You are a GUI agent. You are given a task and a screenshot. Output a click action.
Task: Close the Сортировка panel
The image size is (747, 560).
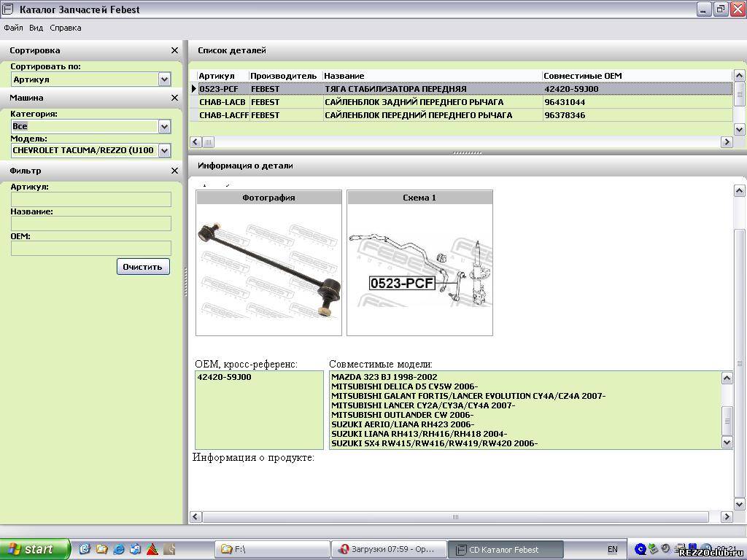[x=174, y=50]
